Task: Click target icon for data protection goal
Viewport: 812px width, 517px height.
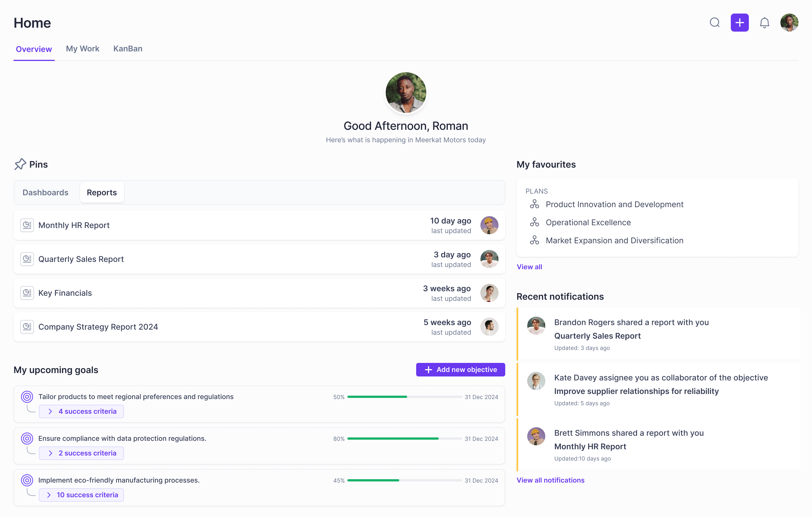Action: [x=27, y=438]
